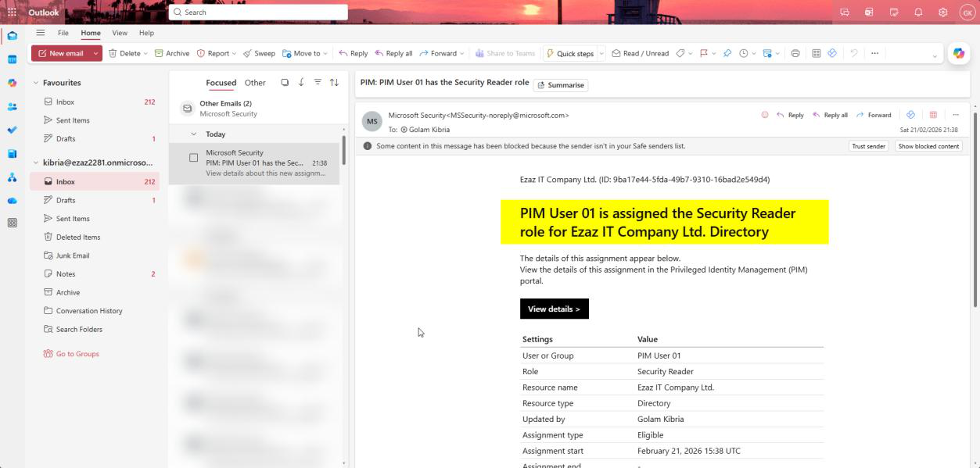Open toolbar more options ellipsis
Screen dimensions: 980x468
click(874, 53)
